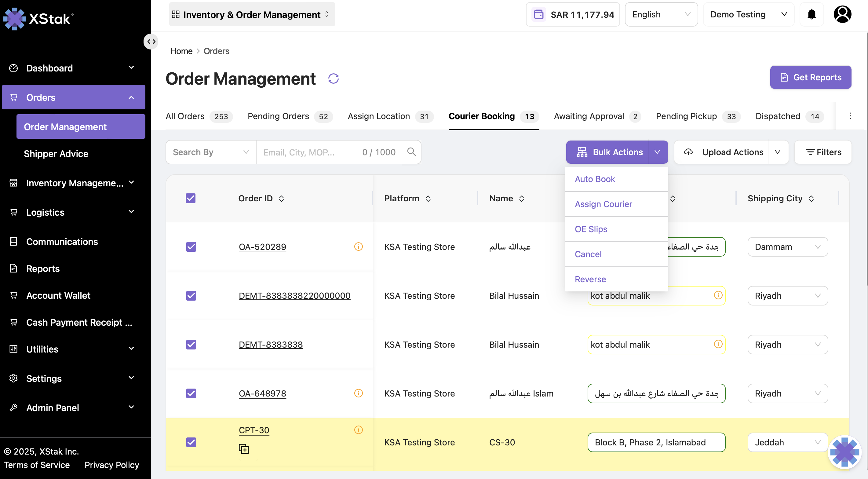Image resolution: width=868 pixels, height=479 pixels.
Task: Open the notifications bell
Action: click(812, 14)
